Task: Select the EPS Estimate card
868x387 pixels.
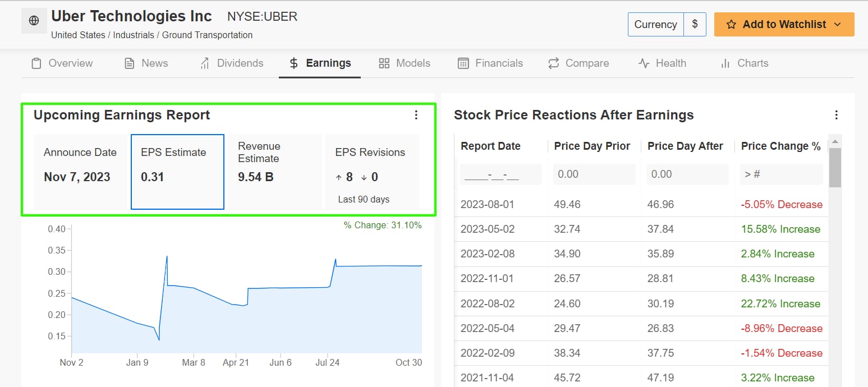Action: [177, 172]
